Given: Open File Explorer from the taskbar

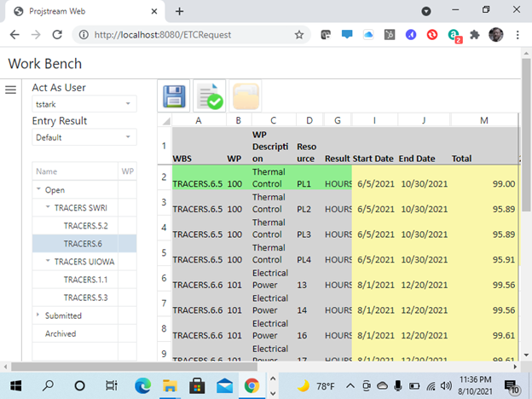Looking at the screenshot, I should [x=170, y=385].
